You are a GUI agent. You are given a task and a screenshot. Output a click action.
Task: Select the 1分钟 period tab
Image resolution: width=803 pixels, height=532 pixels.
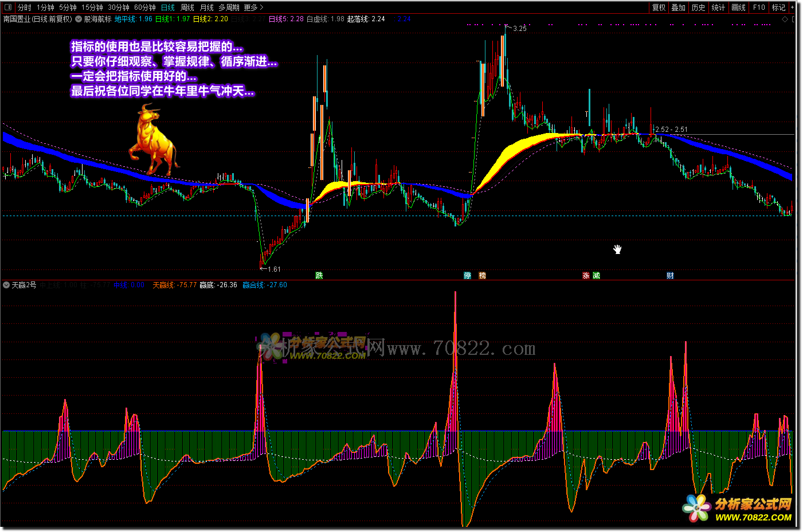point(45,7)
